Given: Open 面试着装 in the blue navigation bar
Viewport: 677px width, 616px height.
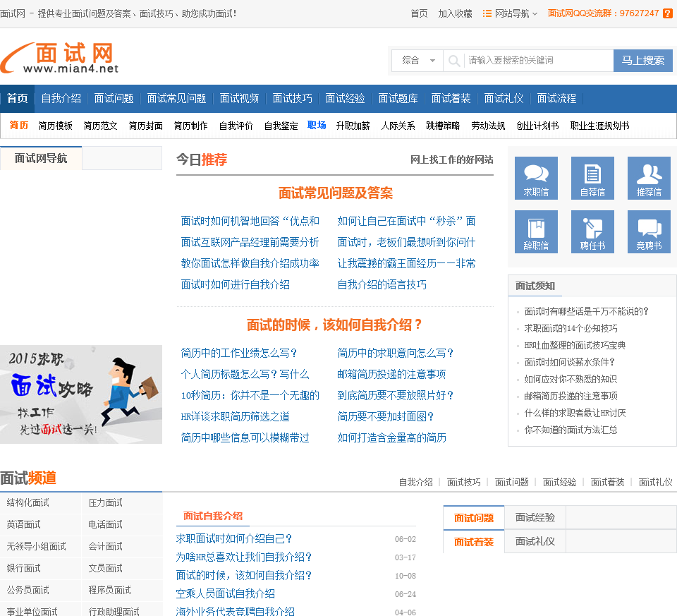Looking at the screenshot, I should (451, 99).
